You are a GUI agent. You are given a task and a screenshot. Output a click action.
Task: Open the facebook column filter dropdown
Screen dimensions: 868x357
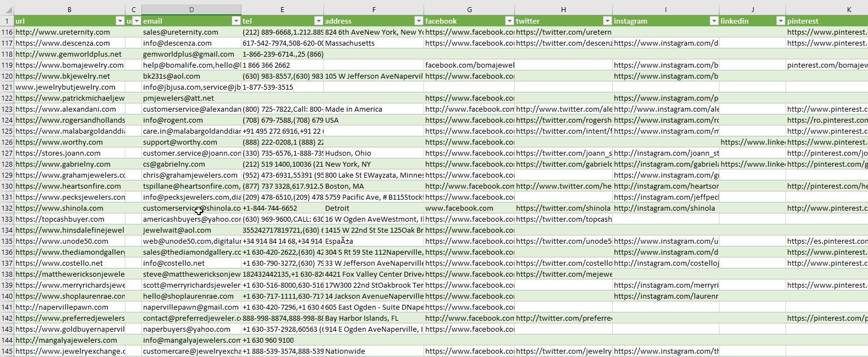point(509,21)
